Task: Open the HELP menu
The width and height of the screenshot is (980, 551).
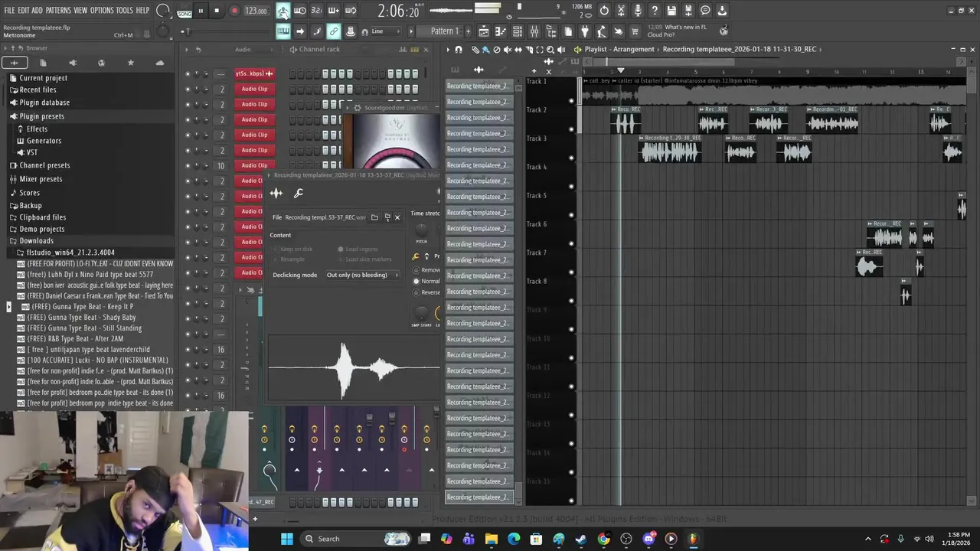Action: (142, 10)
